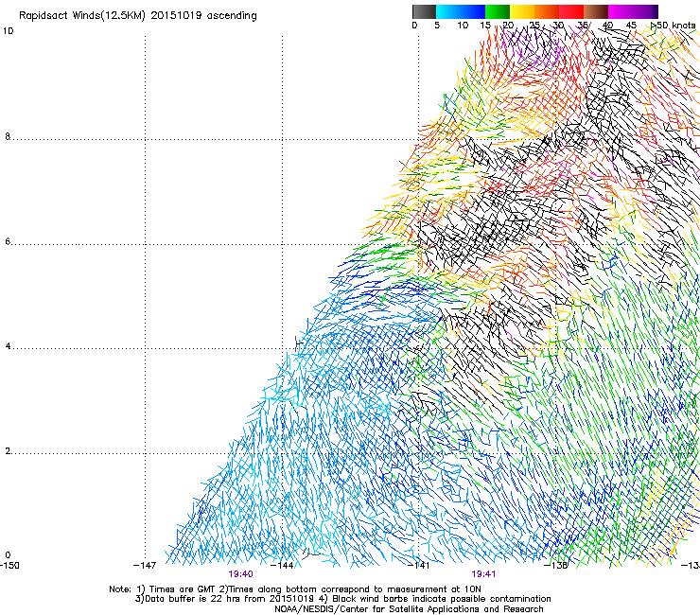Click the purple '19:41' time label
The image size is (700, 615).
tap(483, 574)
